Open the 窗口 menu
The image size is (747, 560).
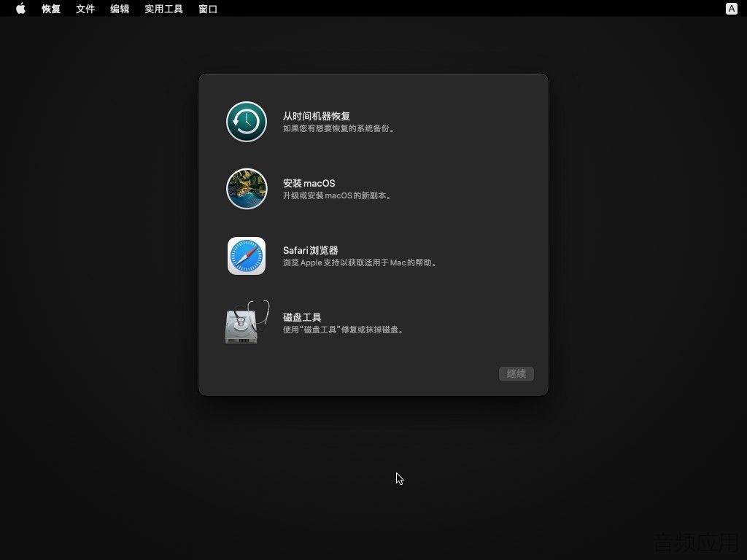(208, 9)
